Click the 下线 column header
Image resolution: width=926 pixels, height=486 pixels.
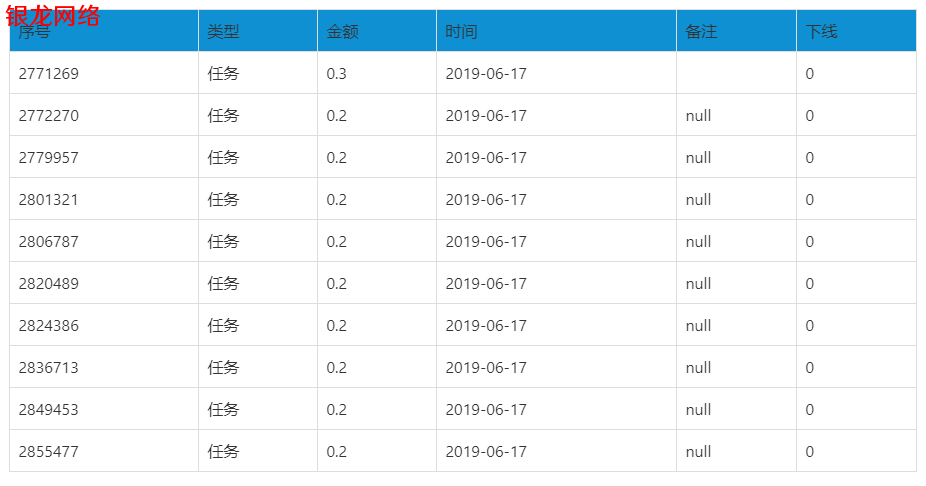pos(856,31)
